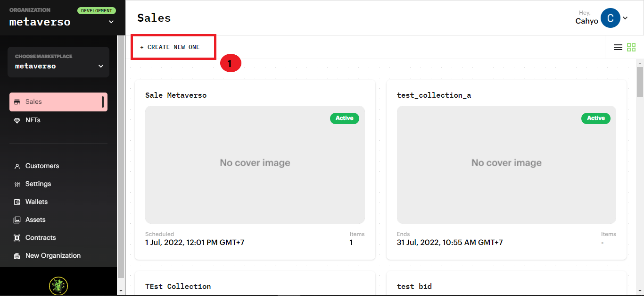
Task: Click the Customers person icon
Action: click(17, 166)
